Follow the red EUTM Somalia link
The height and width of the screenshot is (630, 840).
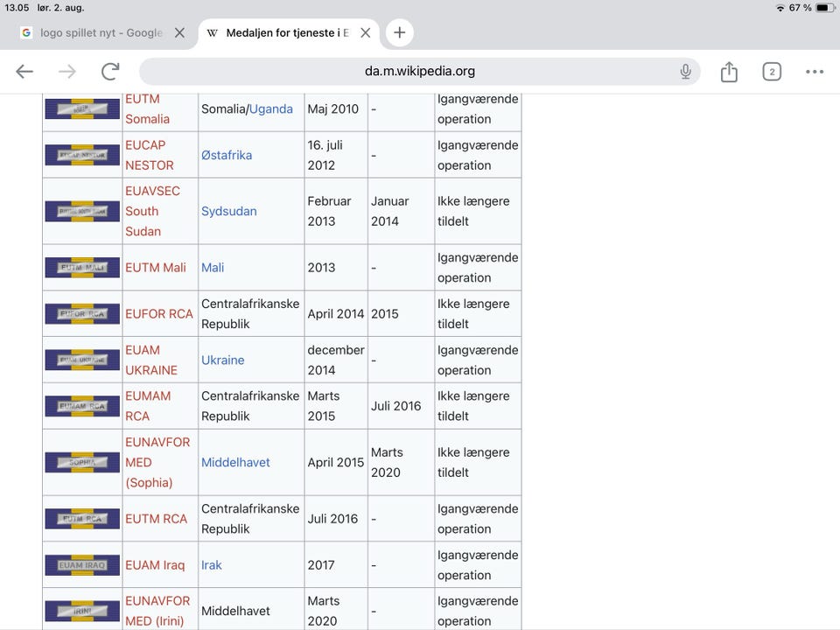[147, 108]
